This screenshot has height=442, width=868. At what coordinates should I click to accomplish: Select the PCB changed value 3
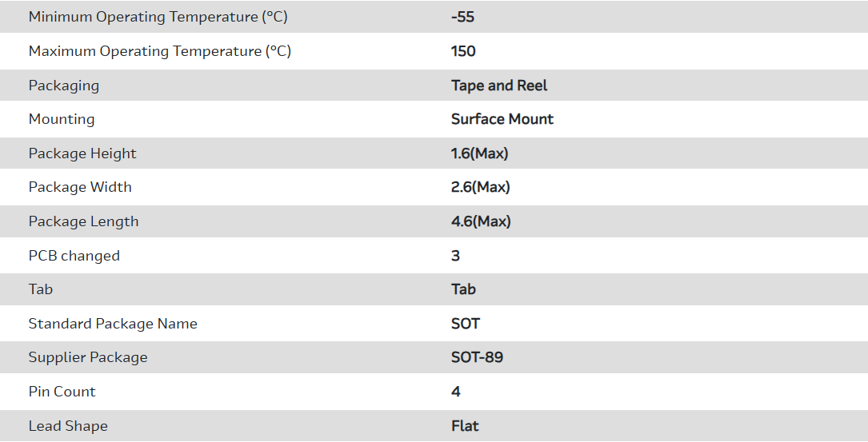coord(455,256)
